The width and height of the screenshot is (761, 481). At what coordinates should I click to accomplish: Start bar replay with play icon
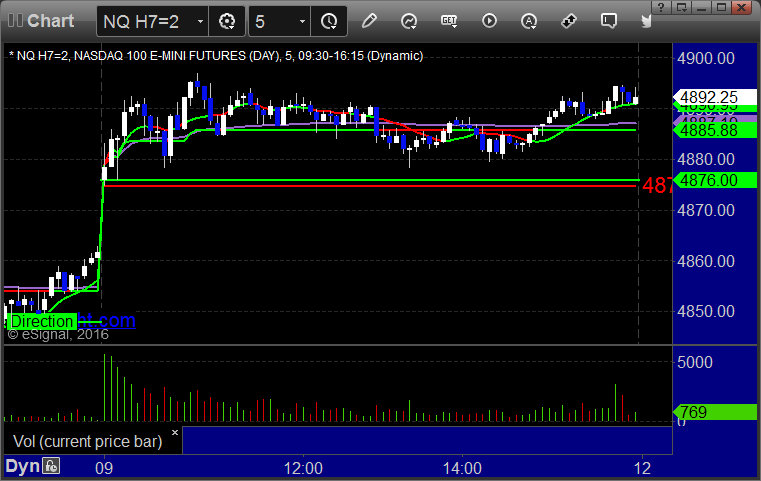[489, 21]
